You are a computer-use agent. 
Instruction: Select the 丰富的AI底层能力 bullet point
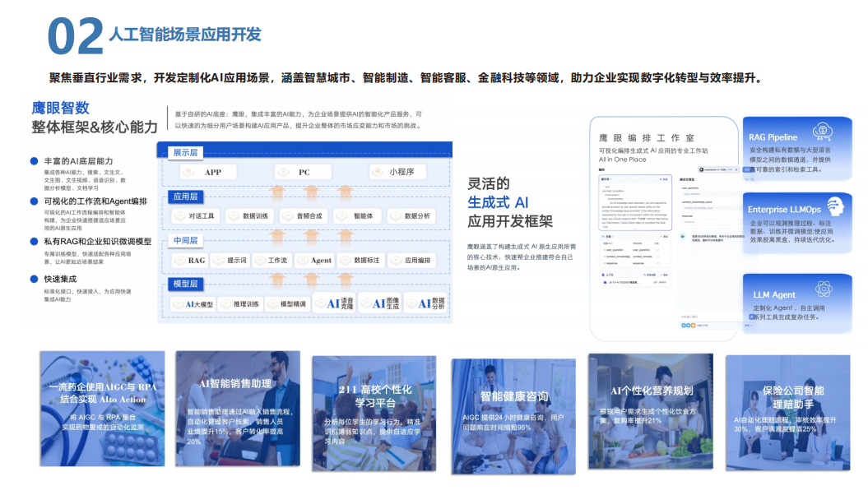pos(34,161)
